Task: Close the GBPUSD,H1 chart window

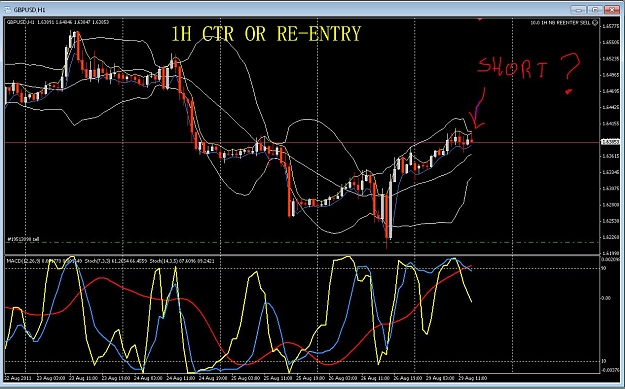Action: tap(611, 10)
